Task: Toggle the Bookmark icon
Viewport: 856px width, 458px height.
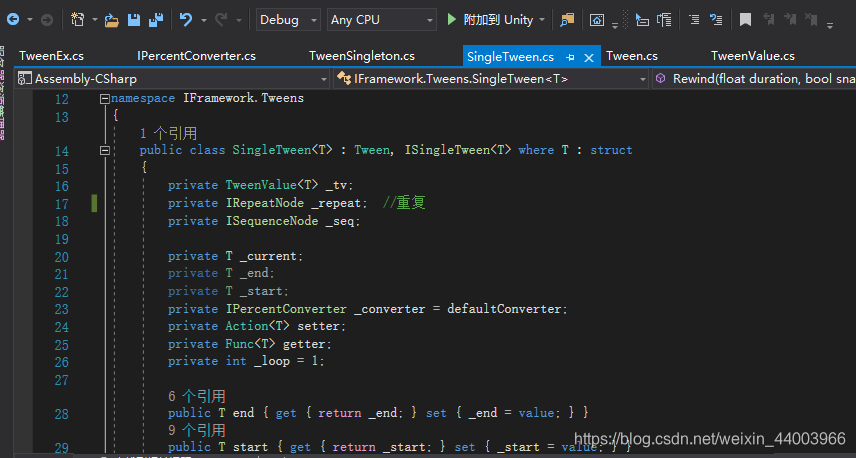Action: tap(746, 20)
